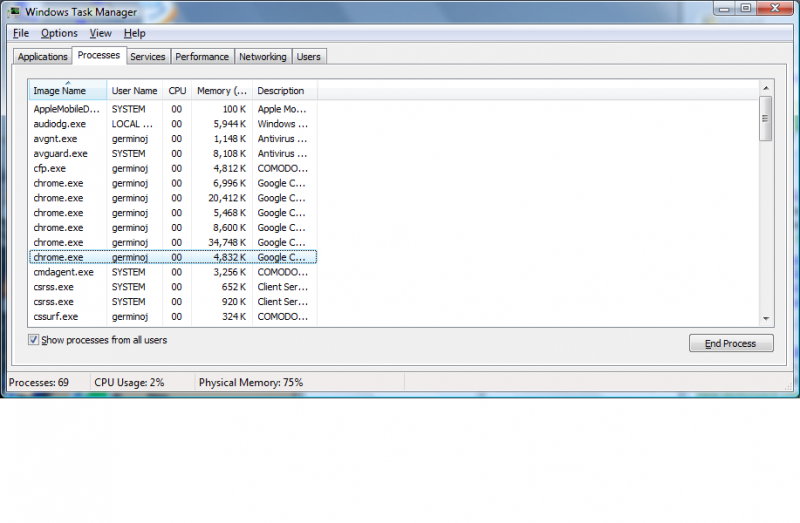The image size is (800, 523).
Task: Click the Processes: 69 status entry
Action: click(39, 383)
